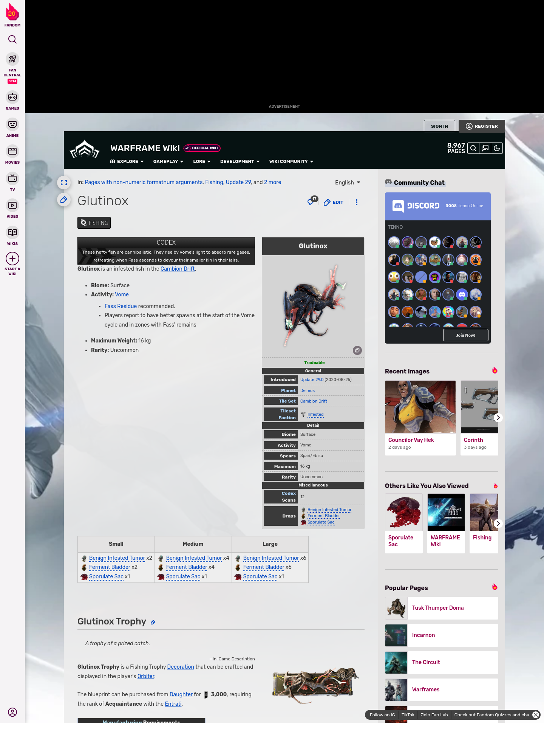Expand the Explore menu
Viewport: 544px width, 756px height.
pyautogui.click(x=127, y=161)
